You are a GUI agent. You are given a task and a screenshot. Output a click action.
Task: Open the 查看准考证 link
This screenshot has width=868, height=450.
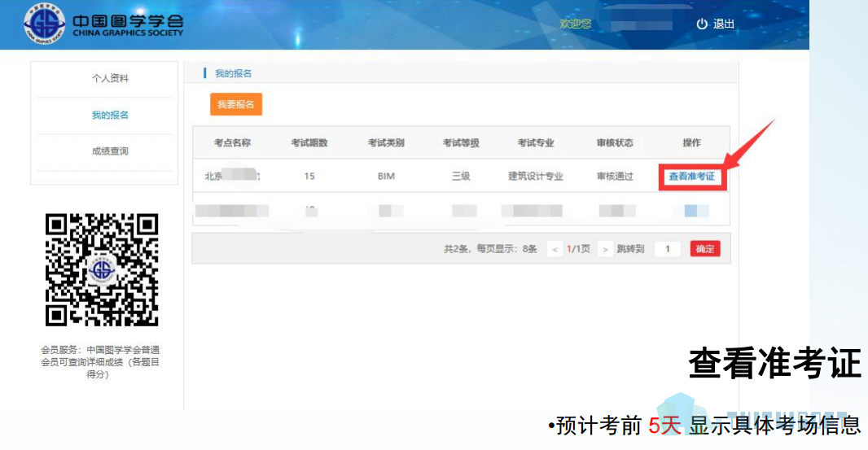(692, 177)
